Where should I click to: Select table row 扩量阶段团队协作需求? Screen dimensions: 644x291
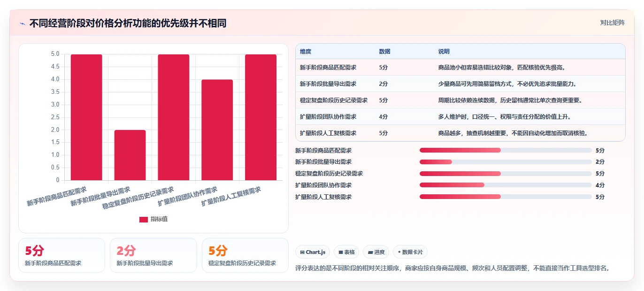coord(460,117)
